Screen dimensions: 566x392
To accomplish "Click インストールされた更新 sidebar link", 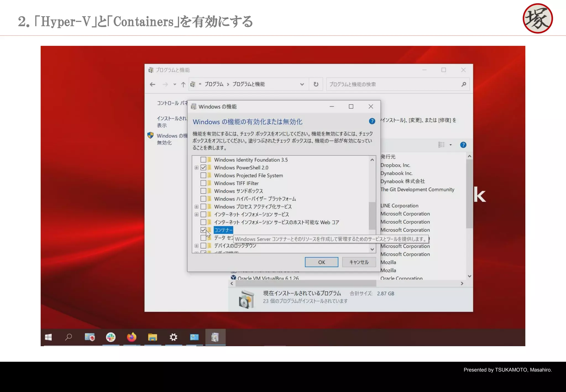I will (x=172, y=122).
